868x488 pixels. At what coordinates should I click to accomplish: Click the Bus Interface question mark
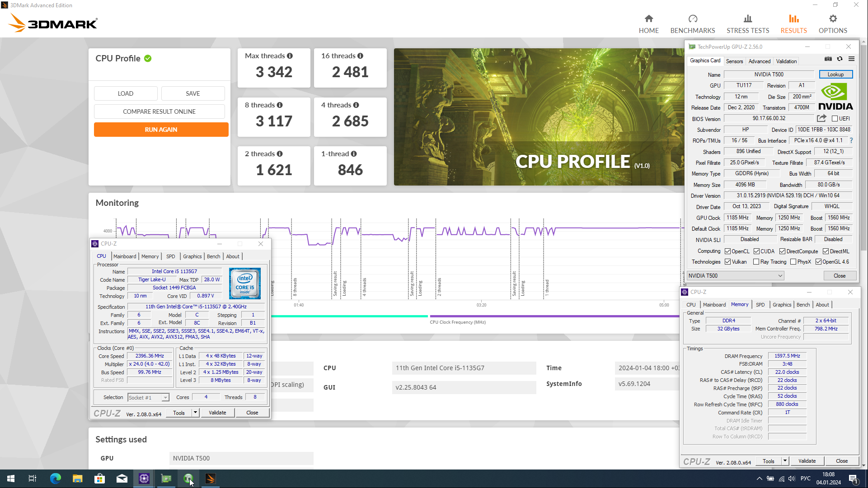pyautogui.click(x=851, y=140)
